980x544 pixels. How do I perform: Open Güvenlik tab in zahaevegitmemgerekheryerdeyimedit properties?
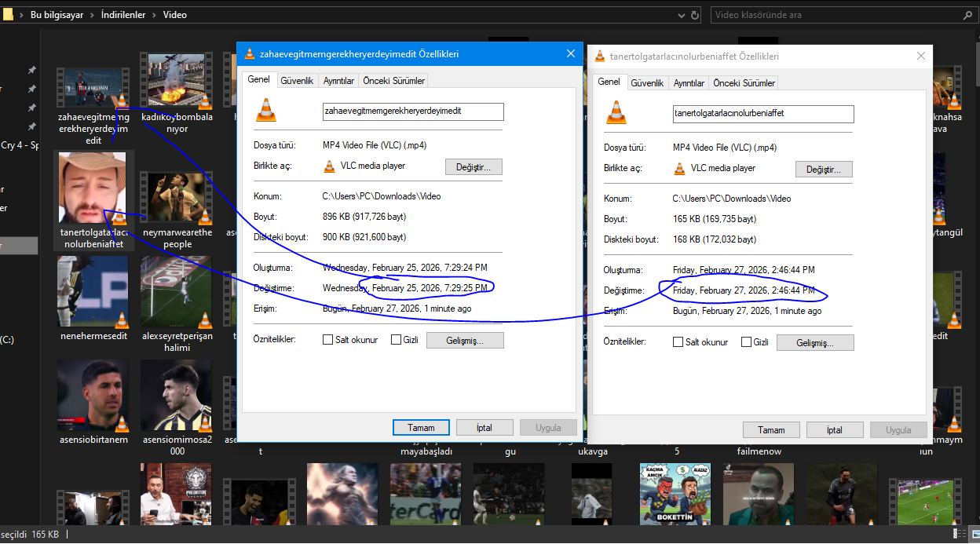click(298, 80)
